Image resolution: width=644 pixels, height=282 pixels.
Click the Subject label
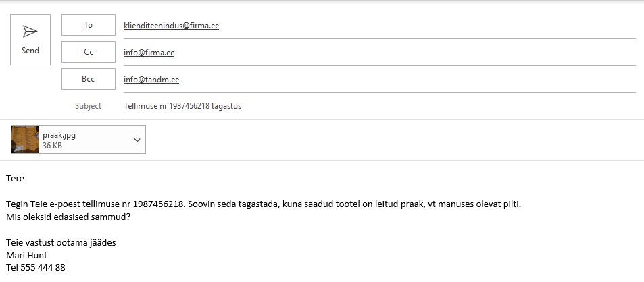coord(88,106)
